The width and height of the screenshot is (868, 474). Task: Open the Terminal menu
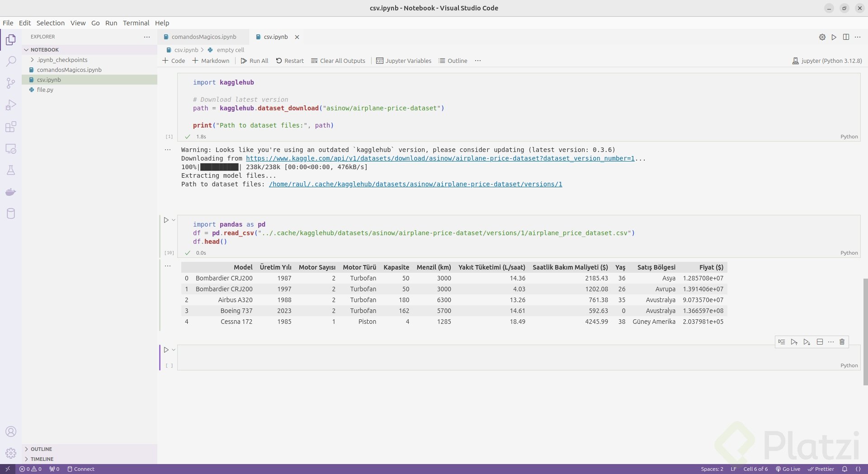click(136, 23)
